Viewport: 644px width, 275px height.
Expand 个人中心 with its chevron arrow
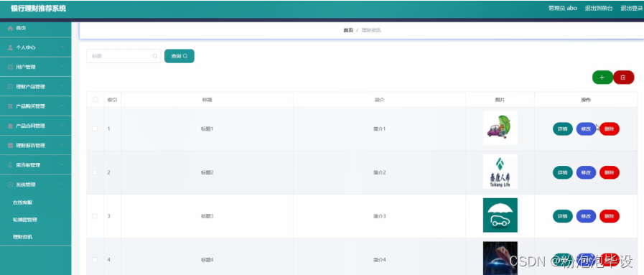tap(62, 47)
